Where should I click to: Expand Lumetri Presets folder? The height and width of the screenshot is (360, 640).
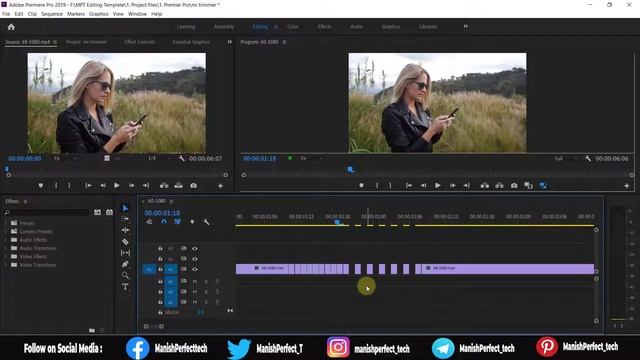[x=6, y=231]
